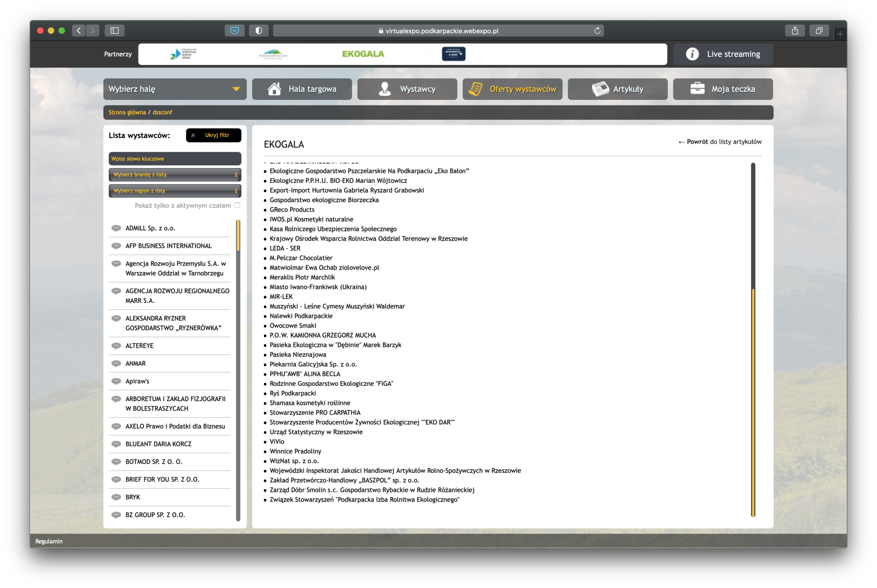The image size is (877, 588).
Task: Toggle Safari sidebar button
Action: tap(114, 30)
